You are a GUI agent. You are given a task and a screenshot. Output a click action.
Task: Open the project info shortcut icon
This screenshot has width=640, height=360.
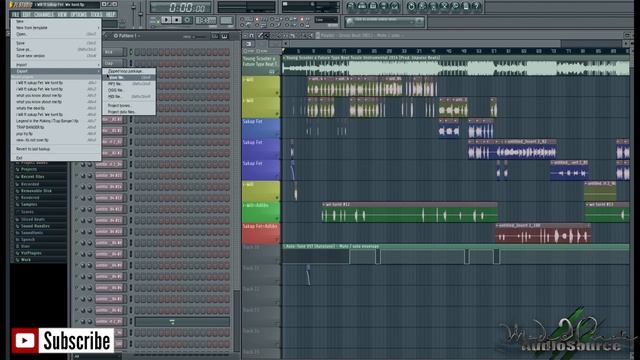[x=466, y=6]
